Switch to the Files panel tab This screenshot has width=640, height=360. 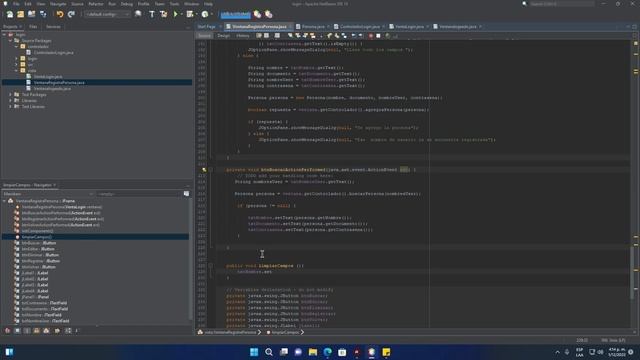tap(33, 27)
